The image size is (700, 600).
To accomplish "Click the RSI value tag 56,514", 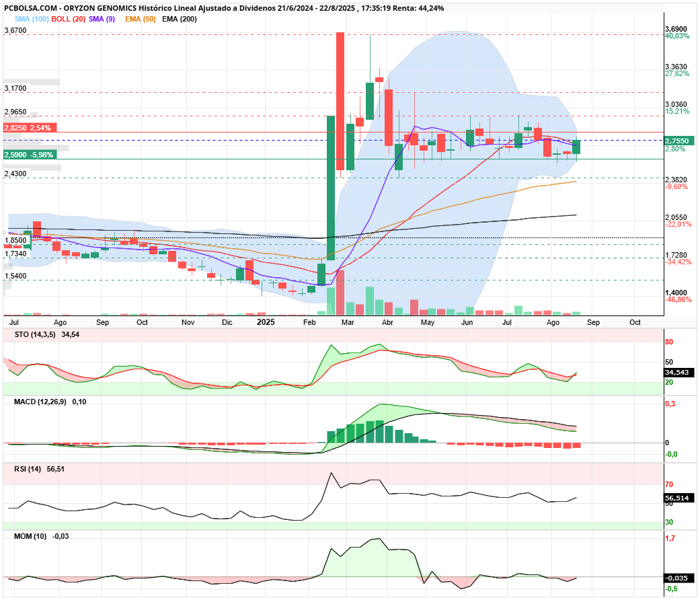I will pyautogui.click(x=679, y=498).
